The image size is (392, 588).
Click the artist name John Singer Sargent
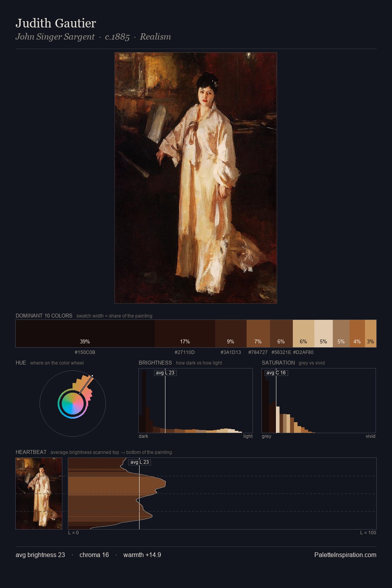[55, 37]
